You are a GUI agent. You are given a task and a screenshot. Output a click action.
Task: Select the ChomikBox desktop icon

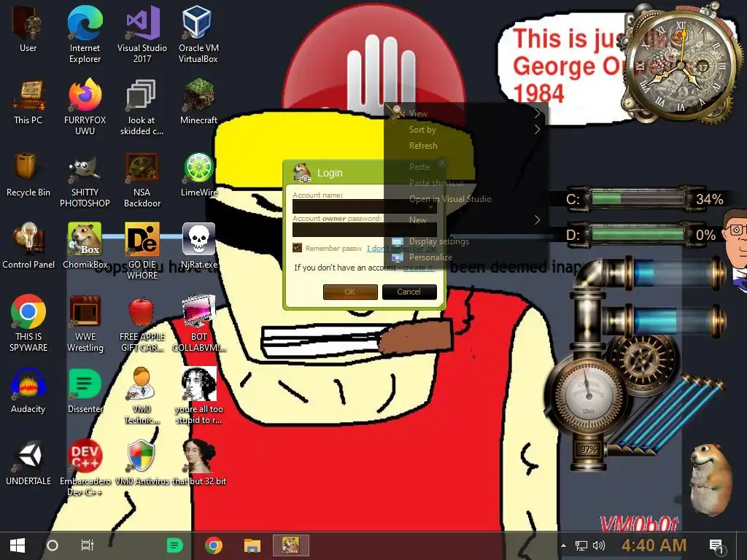click(x=85, y=246)
